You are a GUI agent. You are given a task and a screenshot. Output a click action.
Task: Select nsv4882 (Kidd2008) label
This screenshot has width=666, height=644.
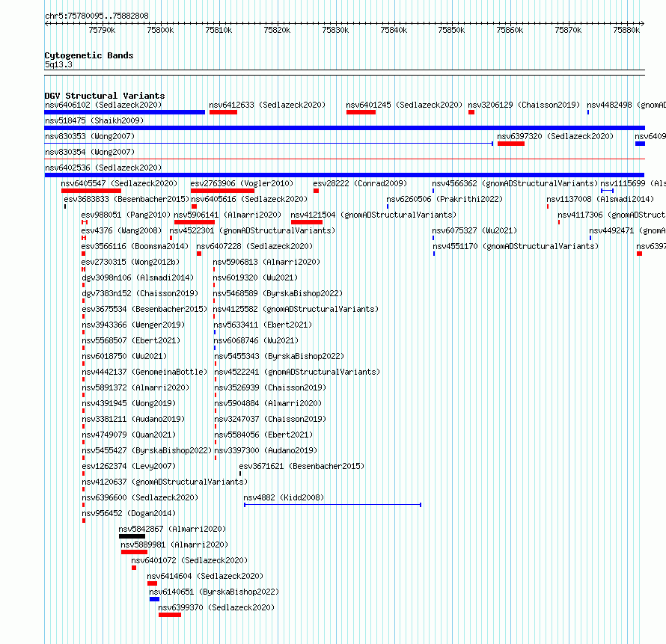pos(284,497)
